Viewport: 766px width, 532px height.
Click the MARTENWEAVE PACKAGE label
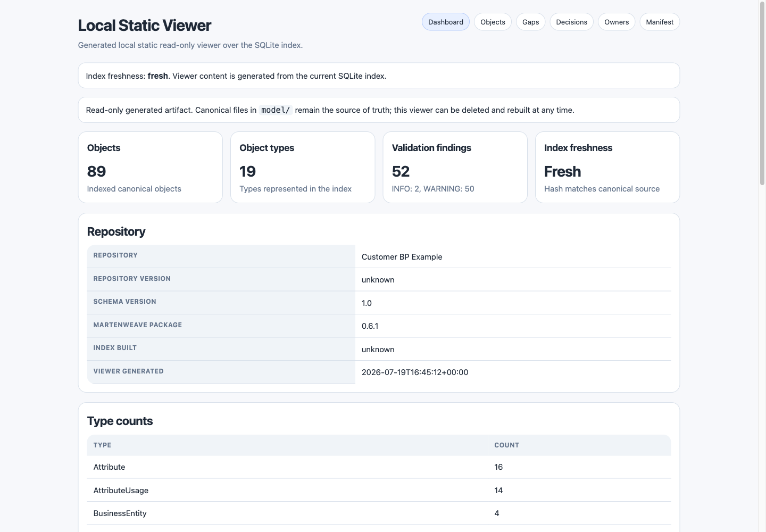click(x=138, y=325)
